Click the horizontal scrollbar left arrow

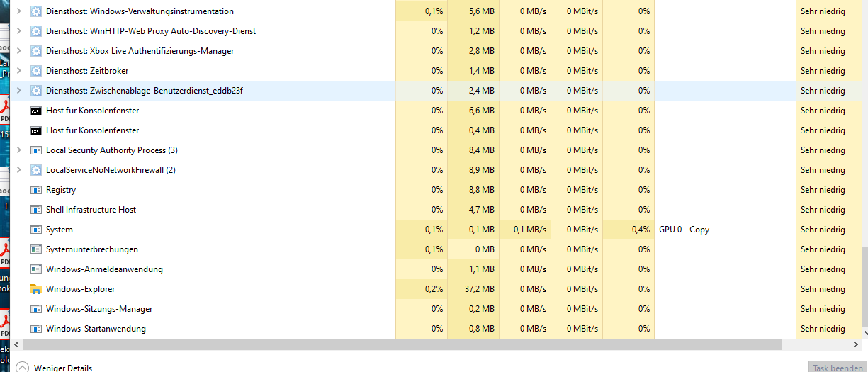(16, 344)
